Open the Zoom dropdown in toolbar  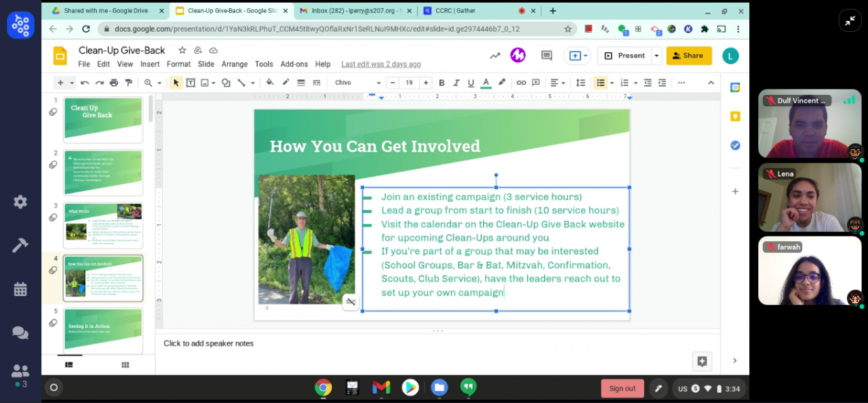[152, 83]
